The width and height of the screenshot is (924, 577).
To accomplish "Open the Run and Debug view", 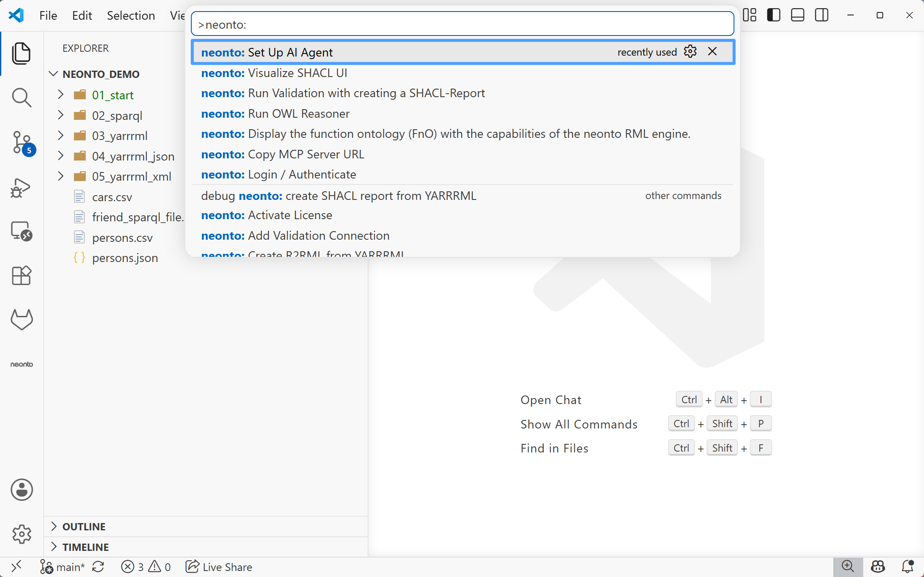I will (x=21, y=188).
